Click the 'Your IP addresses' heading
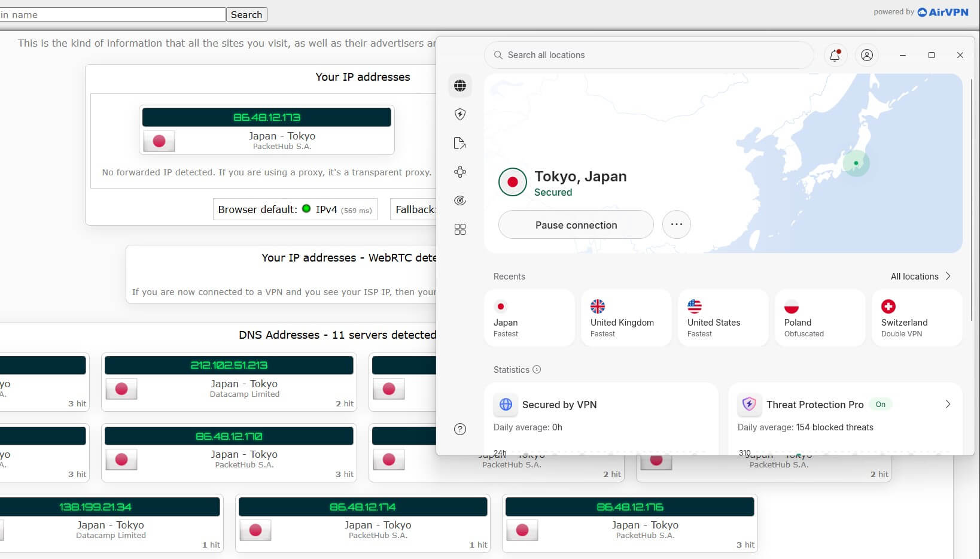The height and width of the screenshot is (559, 980). coord(363,77)
